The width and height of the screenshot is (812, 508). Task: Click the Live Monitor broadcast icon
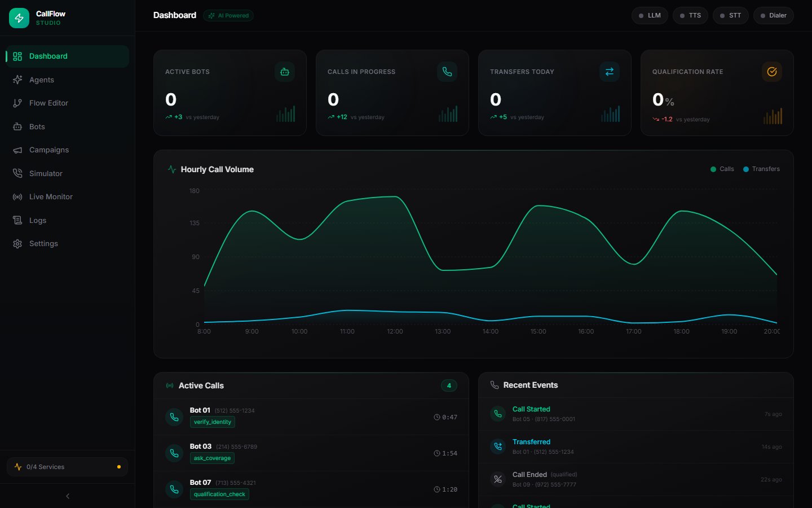click(17, 196)
